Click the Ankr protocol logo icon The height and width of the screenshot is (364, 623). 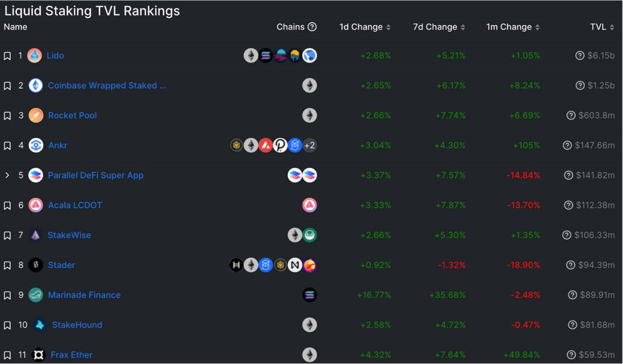click(35, 145)
